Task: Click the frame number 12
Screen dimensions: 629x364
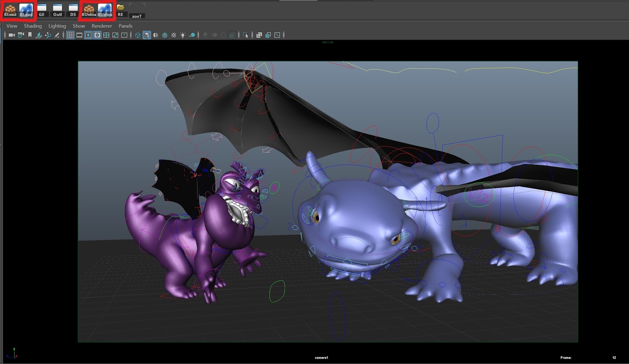Action: [x=614, y=358]
